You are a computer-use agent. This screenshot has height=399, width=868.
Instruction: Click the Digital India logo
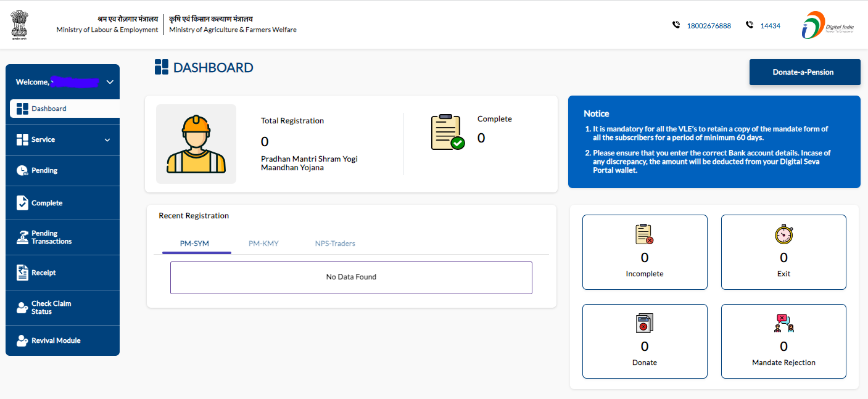[x=825, y=25]
